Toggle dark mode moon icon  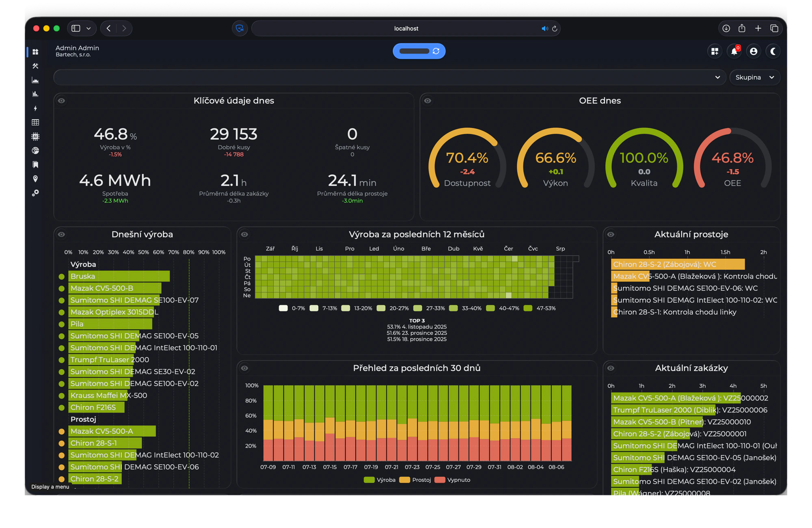(773, 51)
